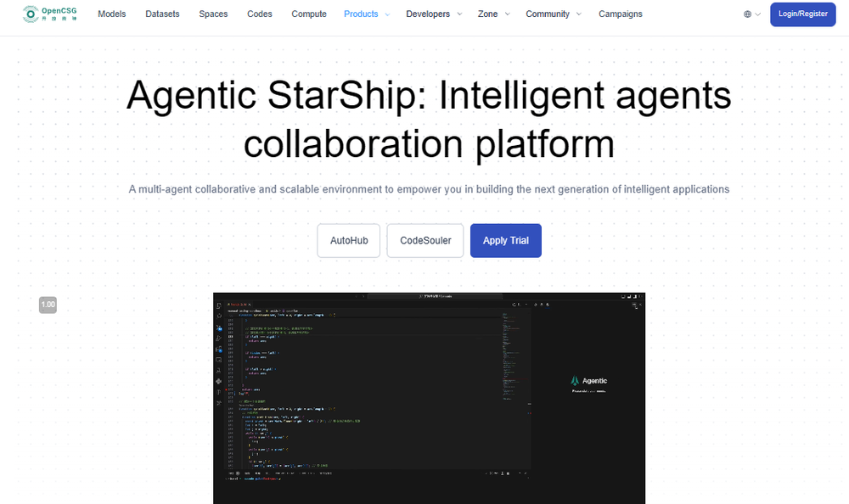The image size is (849, 504).
Task: Click the Agentic StarShip heading text
Action: [429, 119]
